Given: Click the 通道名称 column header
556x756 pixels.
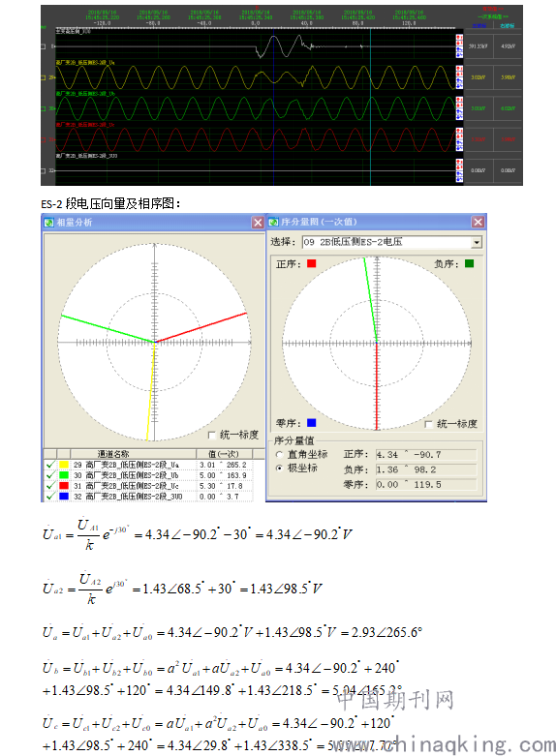Looking at the screenshot, I should [x=134, y=454].
